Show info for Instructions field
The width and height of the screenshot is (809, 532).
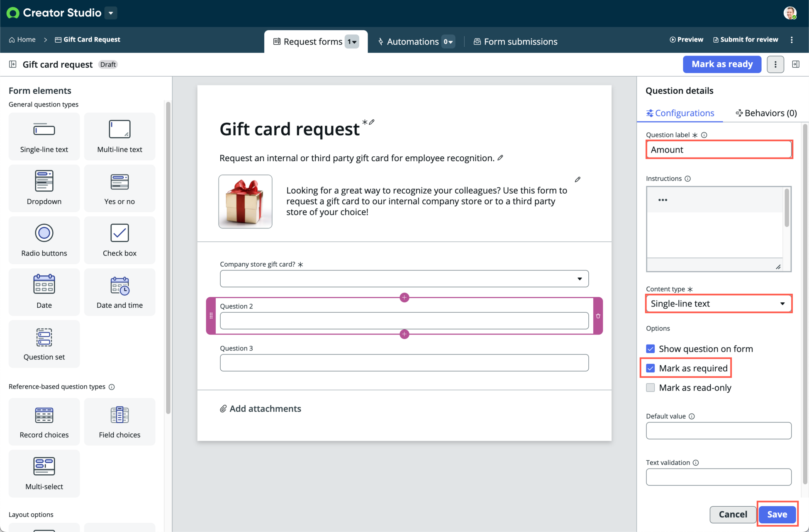point(687,179)
